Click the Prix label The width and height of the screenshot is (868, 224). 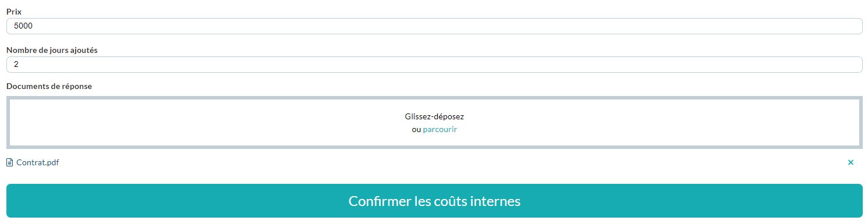coord(14,12)
